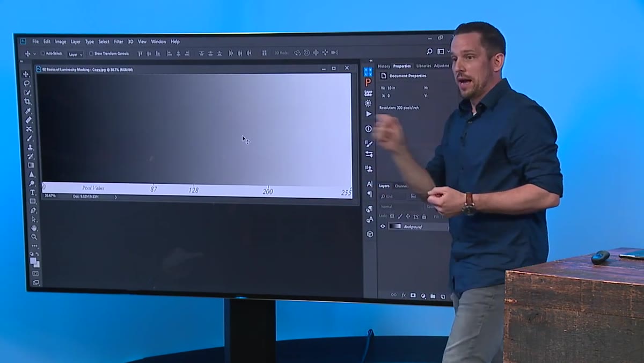The height and width of the screenshot is (363, 644).
Task: Choose the Crop tool
Action: point(28,102)
